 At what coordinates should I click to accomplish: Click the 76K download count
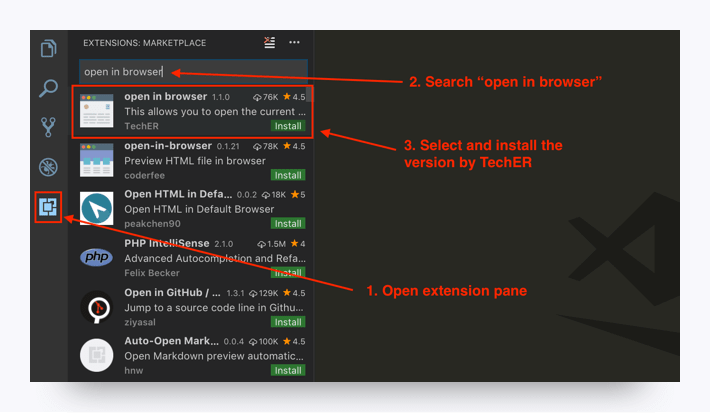pyautogui.click(x=265, y=97)
